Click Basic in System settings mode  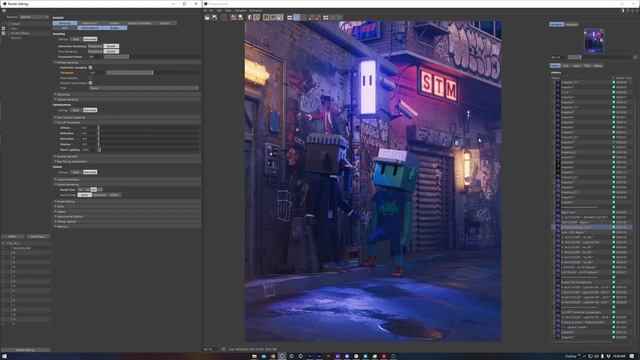click(76, 172)
